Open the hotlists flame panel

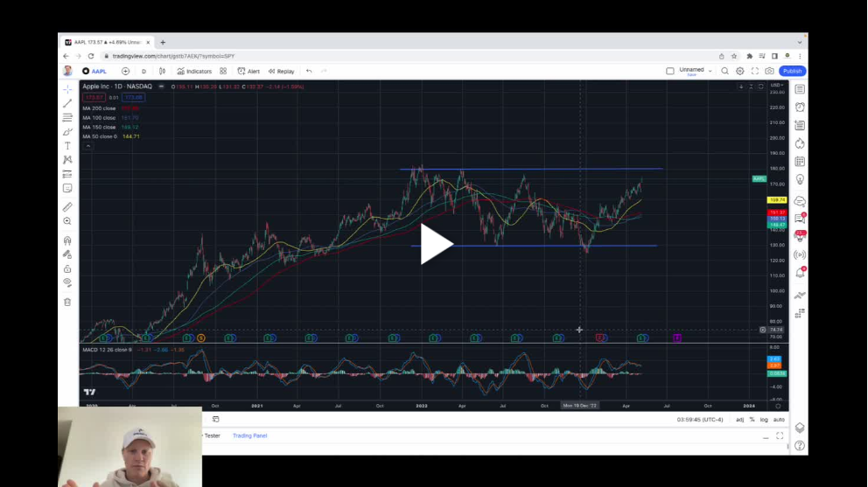click(x=800, y=144)
